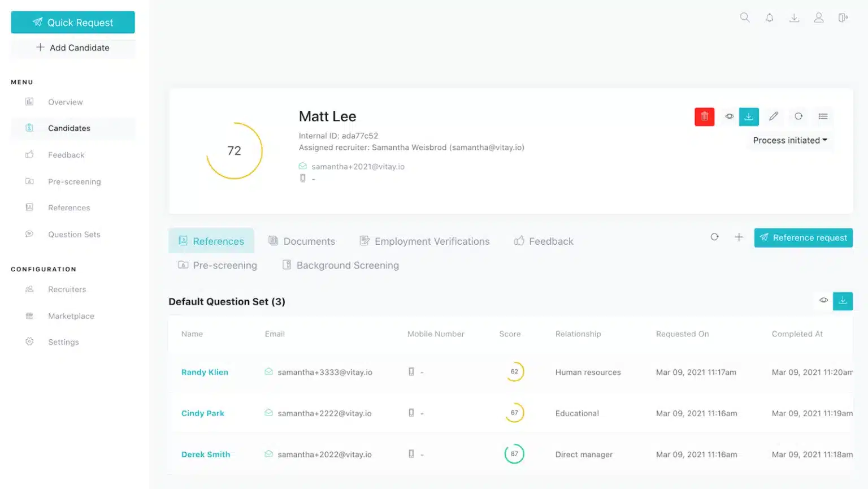The image size is (868, 489).
Task: Switch to the Pre-screening tab
Action: pyautogui.click(x=218, y=265)
